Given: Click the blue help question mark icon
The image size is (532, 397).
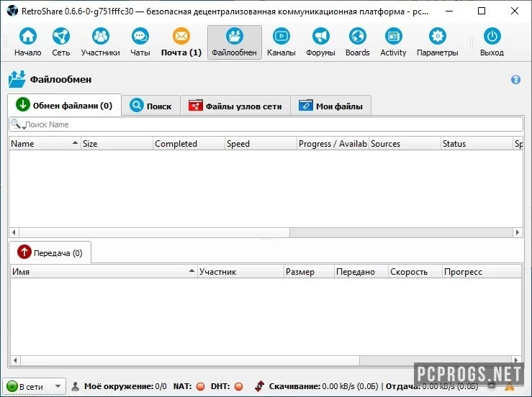Looking at the screenshot, I should click(515, 80).
